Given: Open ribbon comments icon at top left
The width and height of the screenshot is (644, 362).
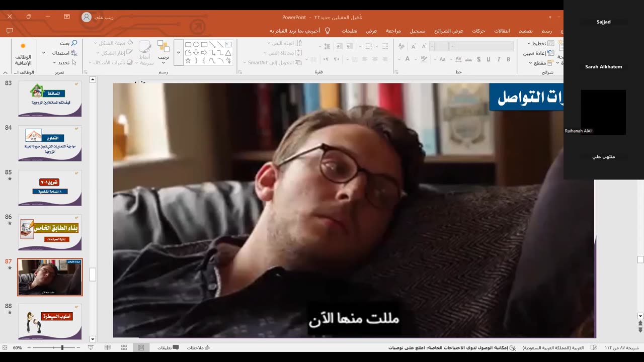Looking at the screenshot, I should (10, 31).
